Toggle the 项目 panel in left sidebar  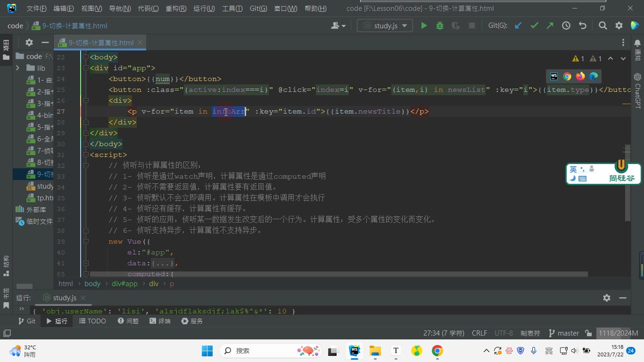(x=6, y=50)
